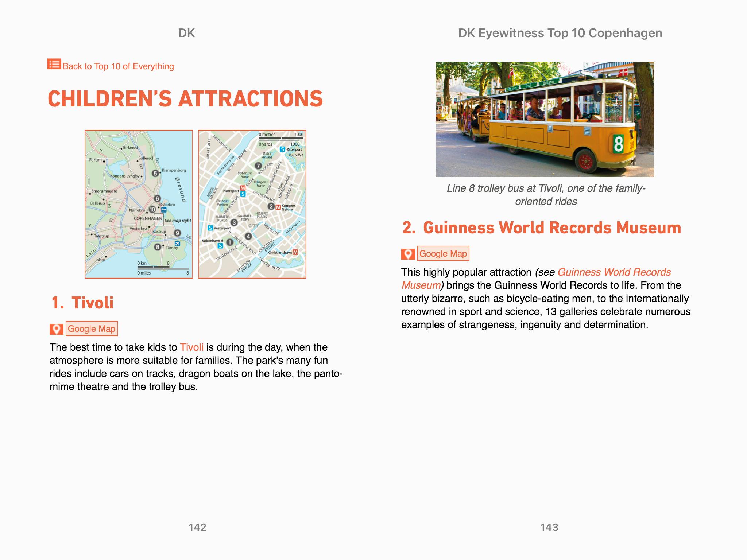Click the Østerport S-train station icon
The image size is (747, 560).
tap(283, 149)
